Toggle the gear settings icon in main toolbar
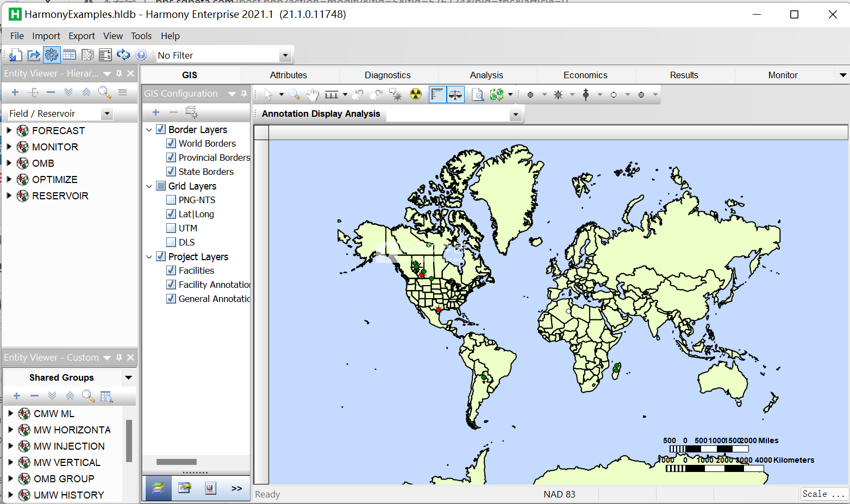 52,55
